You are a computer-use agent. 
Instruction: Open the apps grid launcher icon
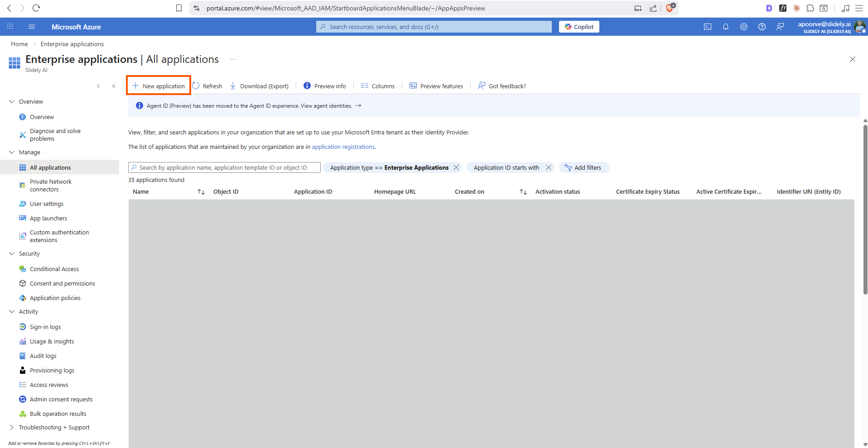point(10,27)
